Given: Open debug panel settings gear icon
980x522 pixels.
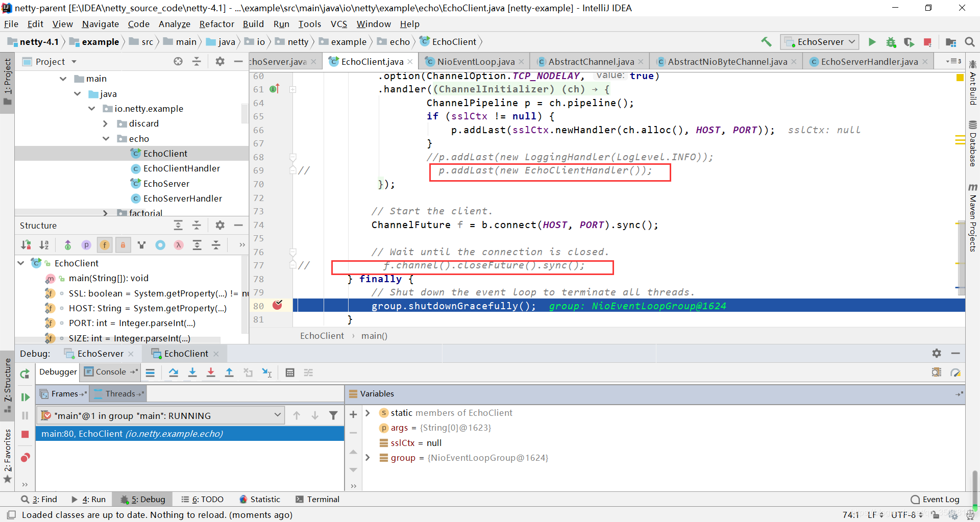Looking at the screenshot, I should (937, 353).
